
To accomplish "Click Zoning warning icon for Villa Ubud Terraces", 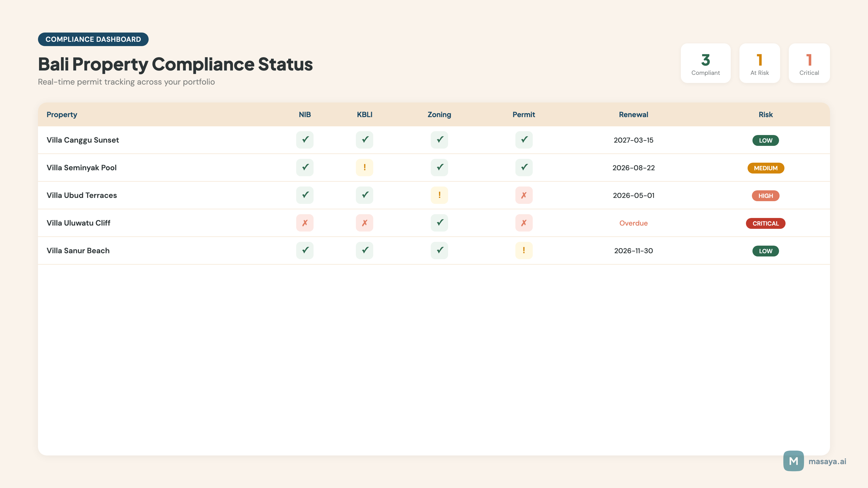I will [439, 195].
